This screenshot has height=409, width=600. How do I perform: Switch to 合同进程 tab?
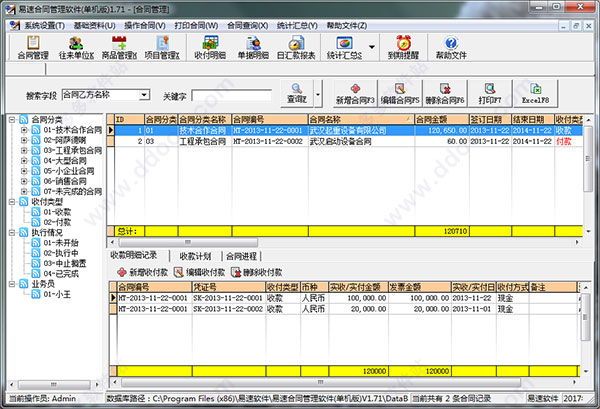coord(241,256)
